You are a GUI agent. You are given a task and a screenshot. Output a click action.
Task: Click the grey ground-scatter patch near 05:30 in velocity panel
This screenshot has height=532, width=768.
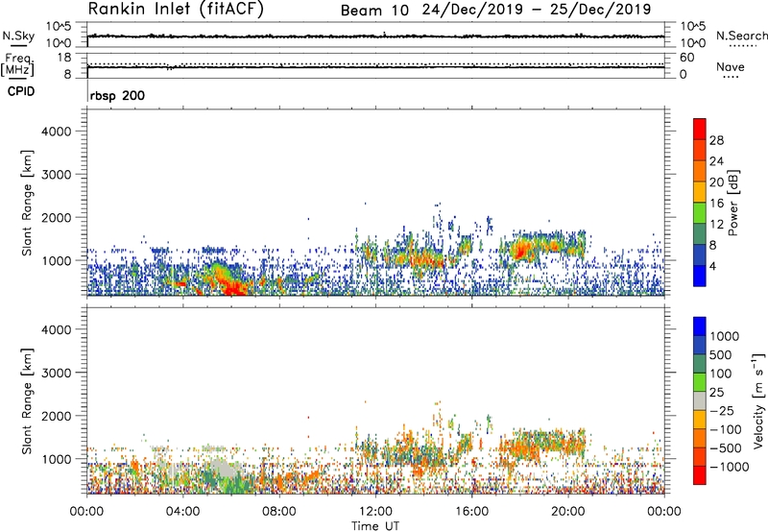pyautogui.click(x=223, y=468)
